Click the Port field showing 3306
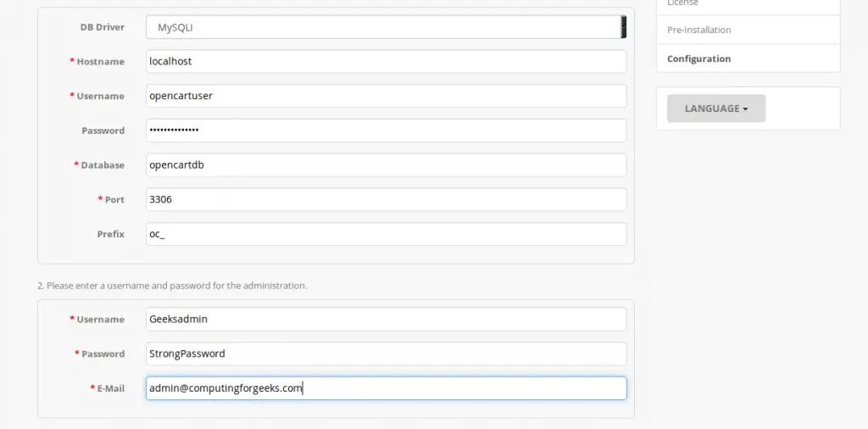 tap(386, 199)
